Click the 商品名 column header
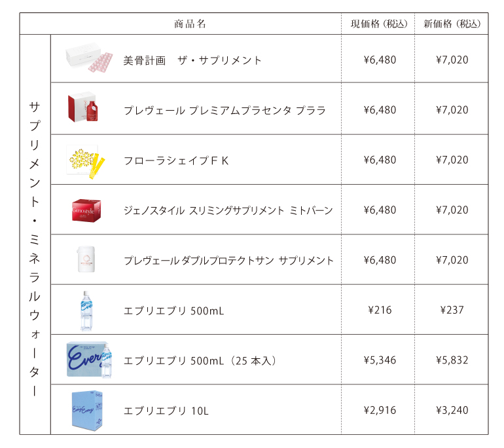504x448 pixels. (190, 24)
